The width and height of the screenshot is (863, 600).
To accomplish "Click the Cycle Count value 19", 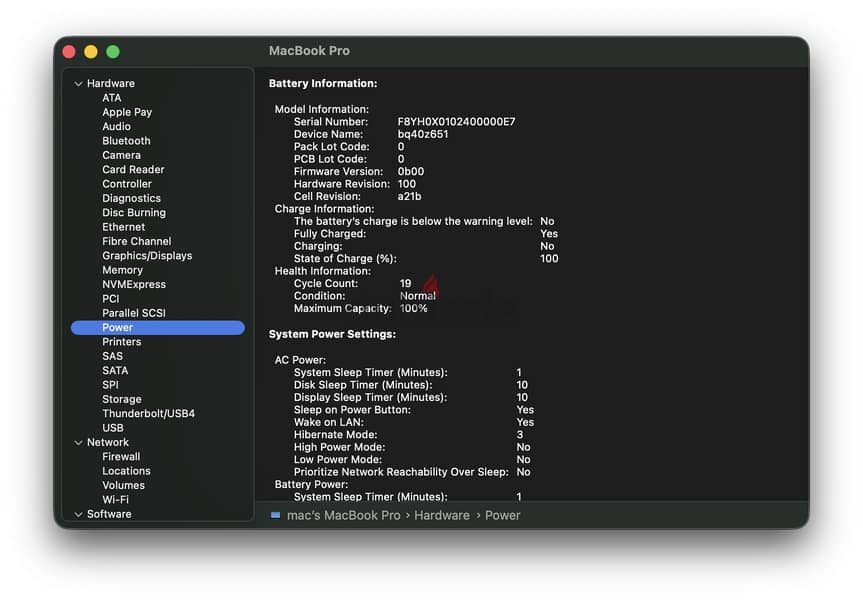I will pos(406,283).
